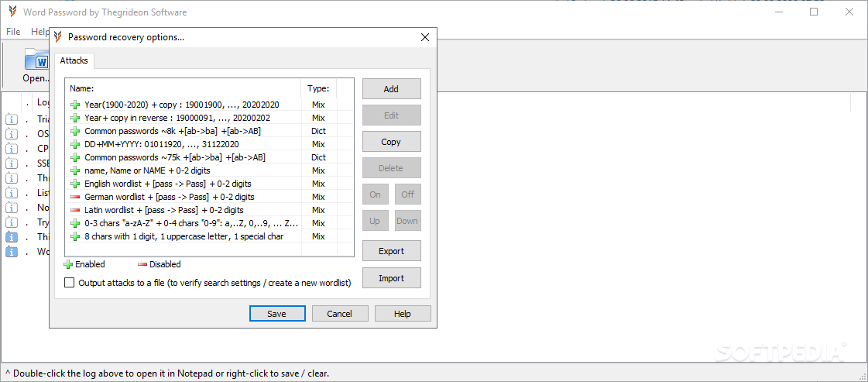
Task: Click the plus icon for 0-3 chars "a-zA-Z" attack
Action: tap(75, 223)
